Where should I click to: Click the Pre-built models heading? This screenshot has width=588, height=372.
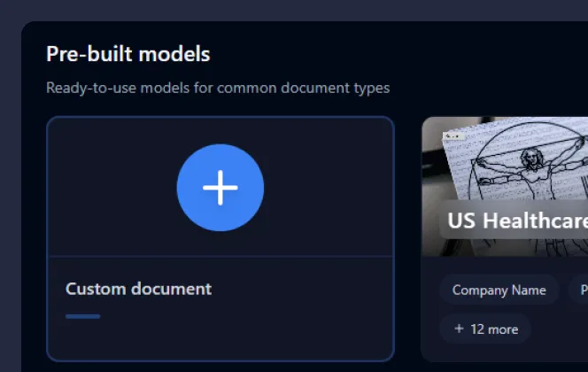click(x=128, y=54)
